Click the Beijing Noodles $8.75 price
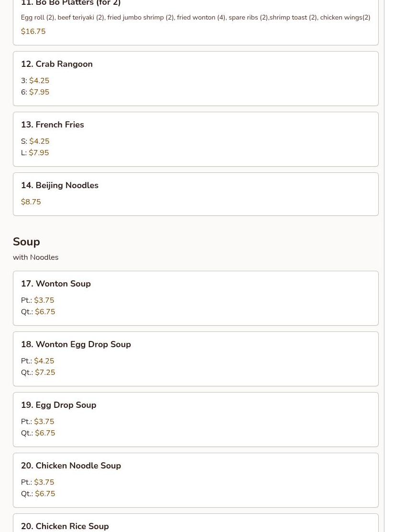The height and width of the screenshot is (532, 394). [31, 202]
